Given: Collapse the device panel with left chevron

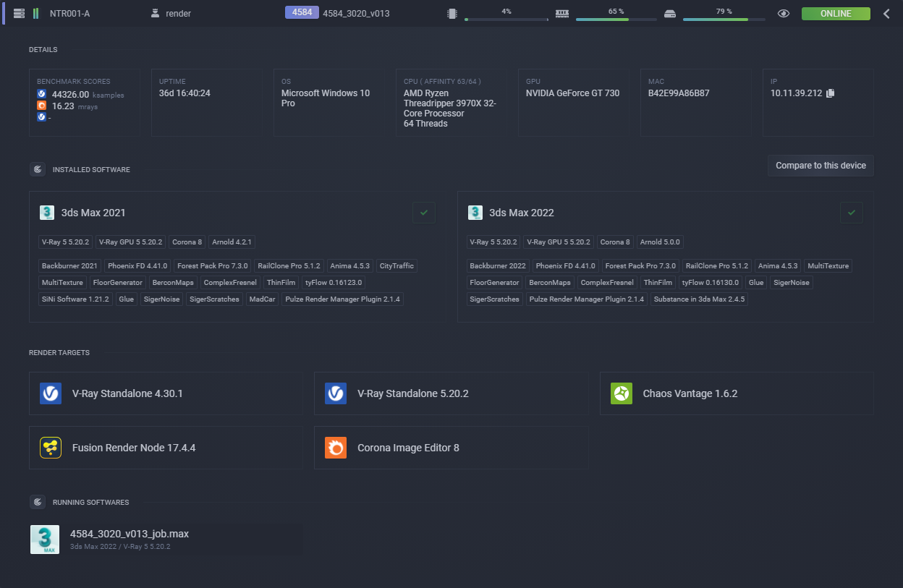Looking at the screenshot, I should [886, 14].
